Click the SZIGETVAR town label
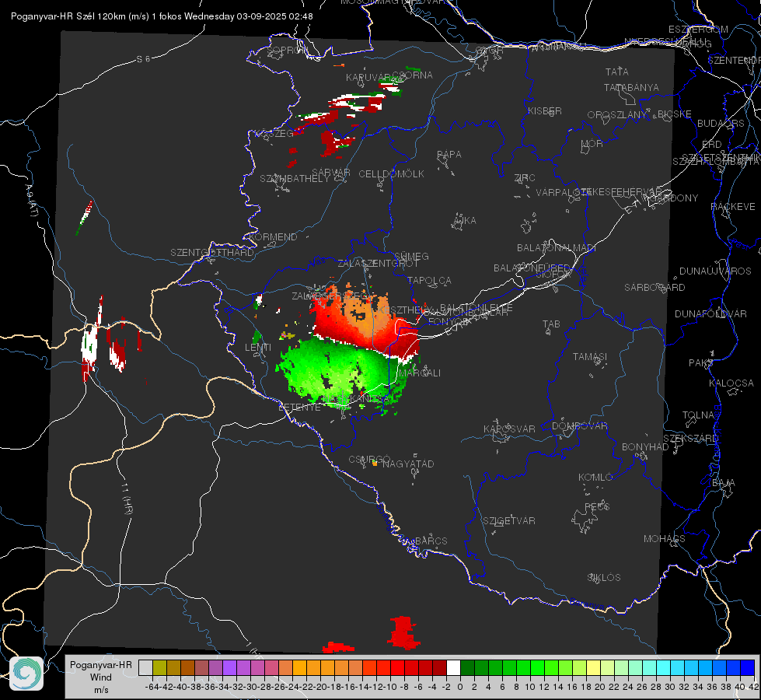The height and width of the screenshot is (700, 761). coord(509,521)
